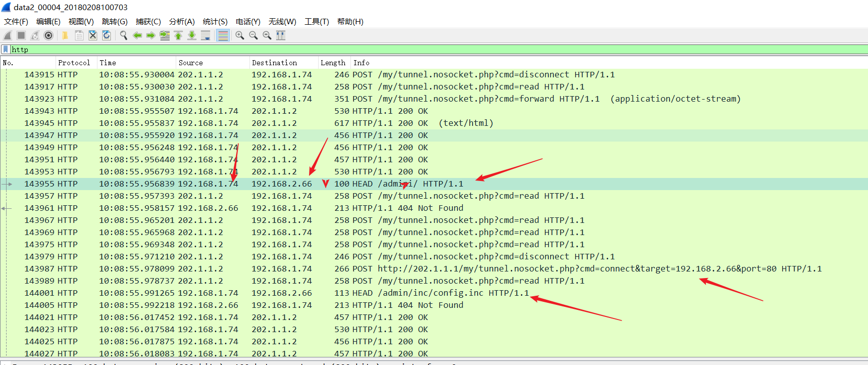The width and height of the screenshot is (868, 365).
Task: Toggle packet list colorization icon
Action: click(223, 35)
